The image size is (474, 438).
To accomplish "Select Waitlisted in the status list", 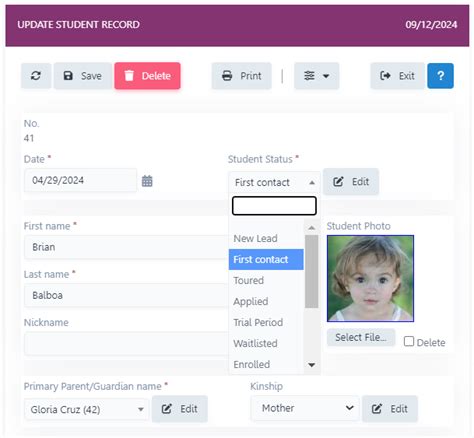I will click(266, 343).
